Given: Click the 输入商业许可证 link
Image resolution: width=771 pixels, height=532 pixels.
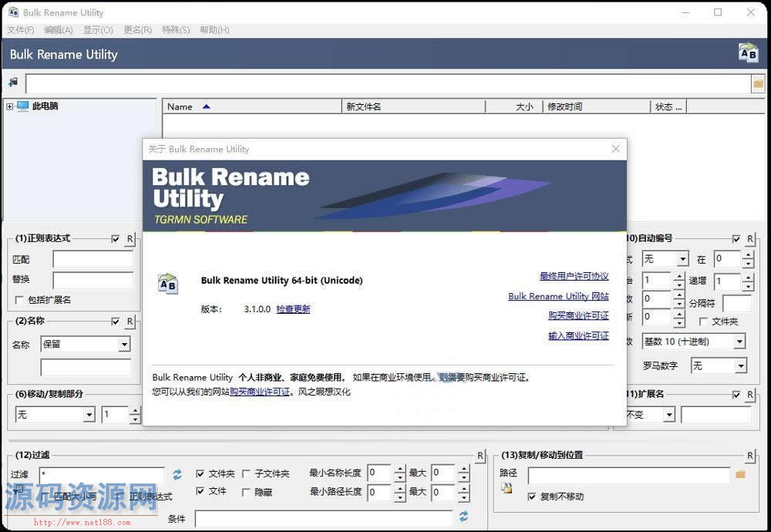Looking at the screenshot, I should (578, 336).
